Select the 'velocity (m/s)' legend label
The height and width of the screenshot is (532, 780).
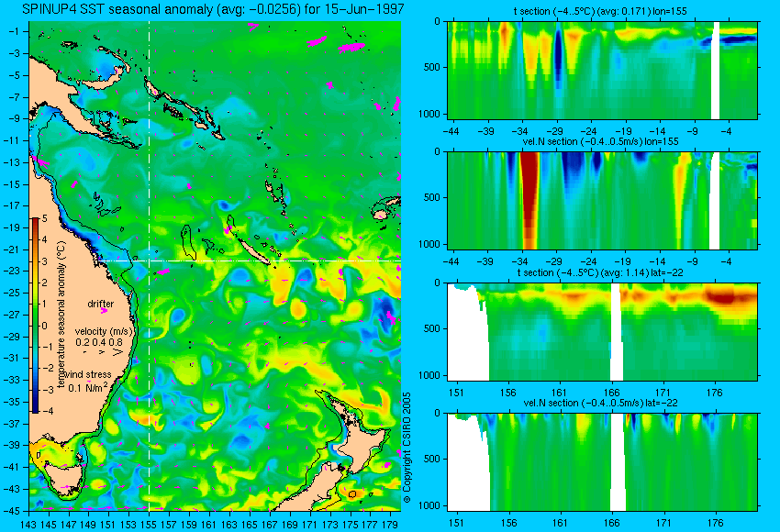[x=104, y=331]
